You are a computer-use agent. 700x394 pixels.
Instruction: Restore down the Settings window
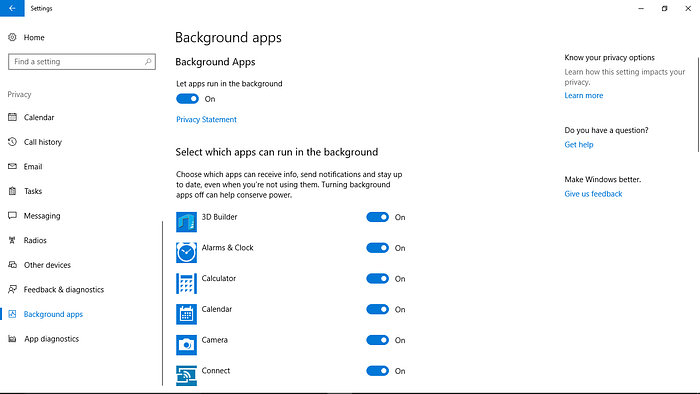click(x=664, y=8)
